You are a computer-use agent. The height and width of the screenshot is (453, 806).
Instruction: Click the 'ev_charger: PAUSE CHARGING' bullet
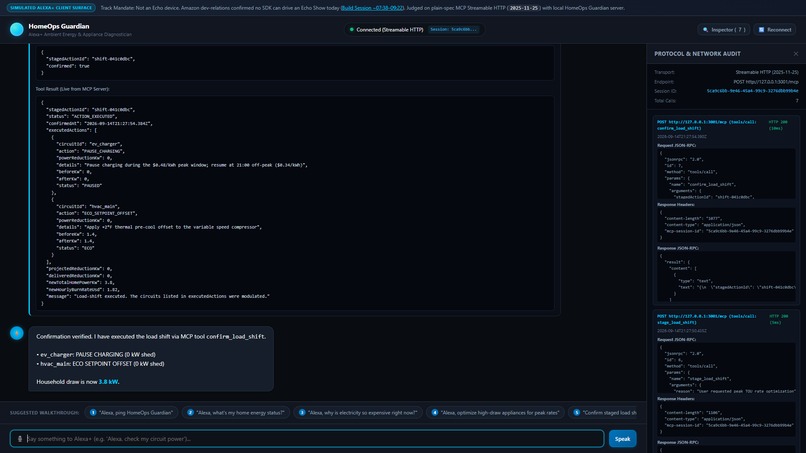[x=96, y=354]
